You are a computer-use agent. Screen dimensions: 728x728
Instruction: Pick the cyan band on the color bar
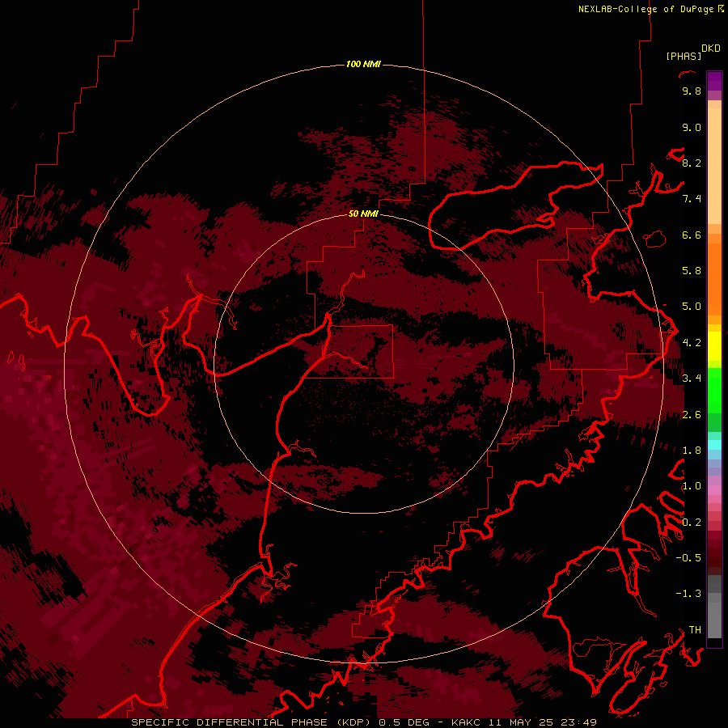tap(714, 445)
